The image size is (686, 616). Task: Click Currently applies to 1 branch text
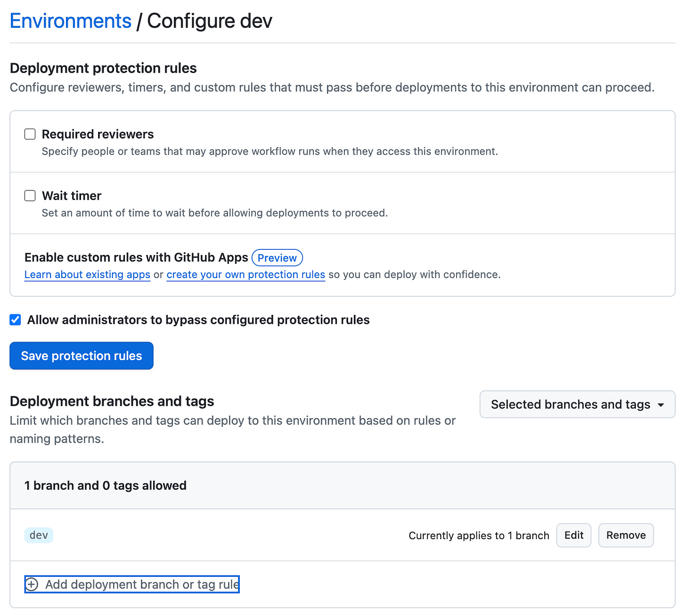tap(479, 535)
